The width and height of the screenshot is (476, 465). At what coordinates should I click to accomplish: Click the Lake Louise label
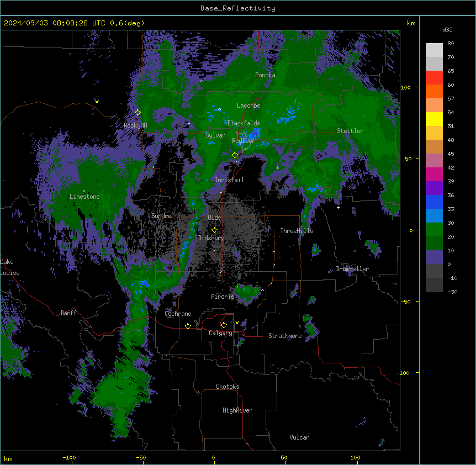pos(10,267)
